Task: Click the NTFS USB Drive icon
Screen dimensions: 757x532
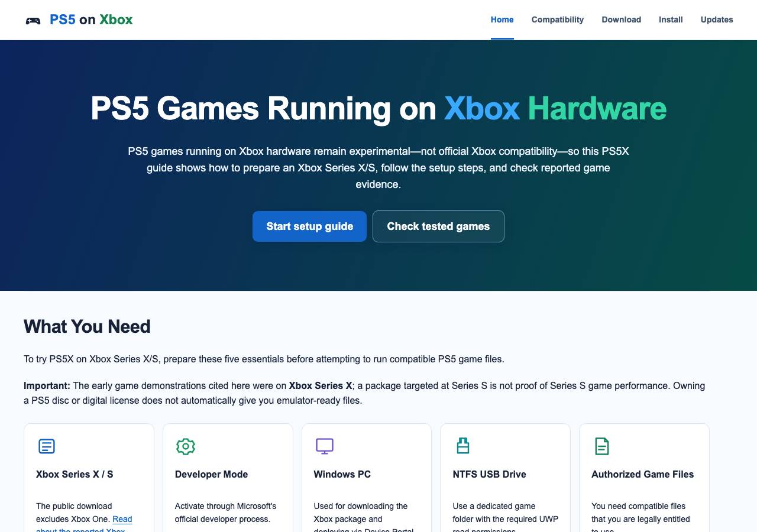Action: pos(463,446)
